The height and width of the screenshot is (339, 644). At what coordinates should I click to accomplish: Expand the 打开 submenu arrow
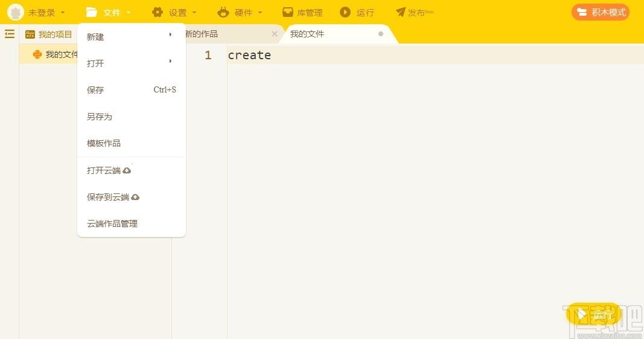pos(170,61)
